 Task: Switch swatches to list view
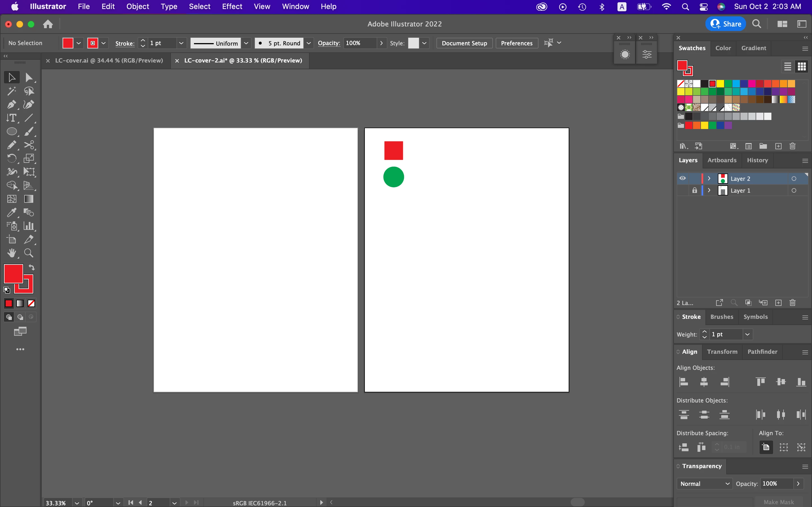coord(787,66)
